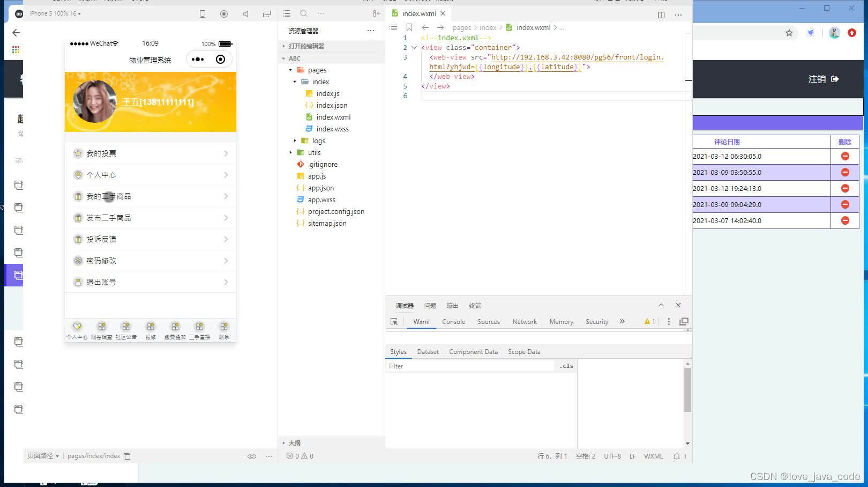This screenshot has height=487, width=868.
Task: Toggle the .cls class editor in Styles
Action: (566, 366)
